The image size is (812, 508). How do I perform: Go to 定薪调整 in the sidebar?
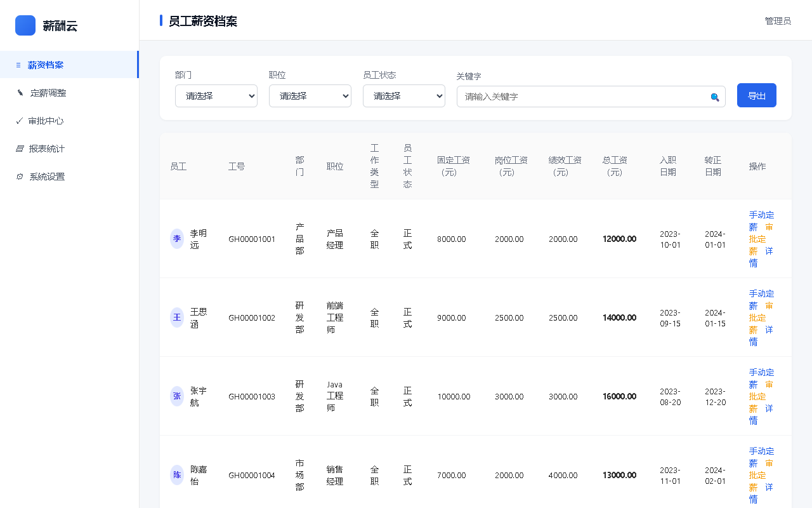(x=69, y=93)
